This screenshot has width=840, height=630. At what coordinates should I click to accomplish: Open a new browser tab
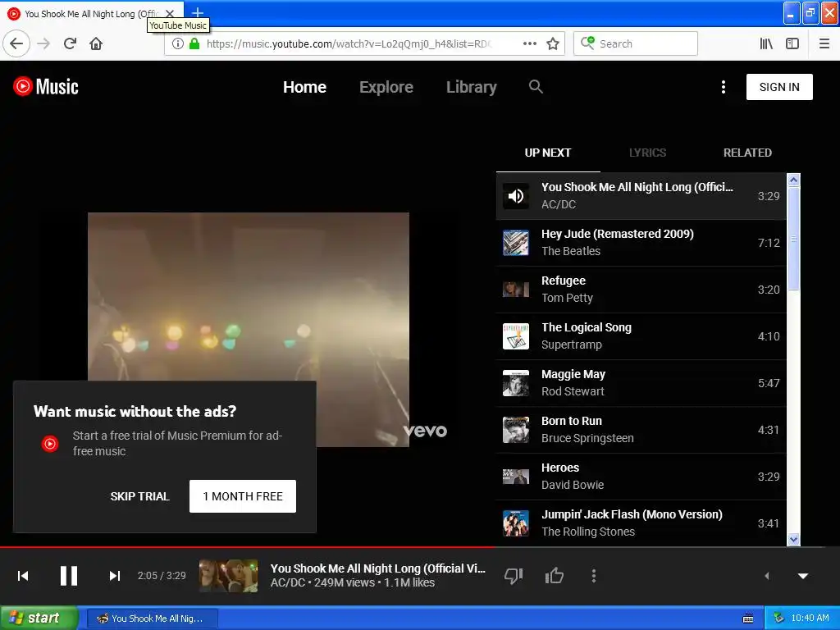198,13
